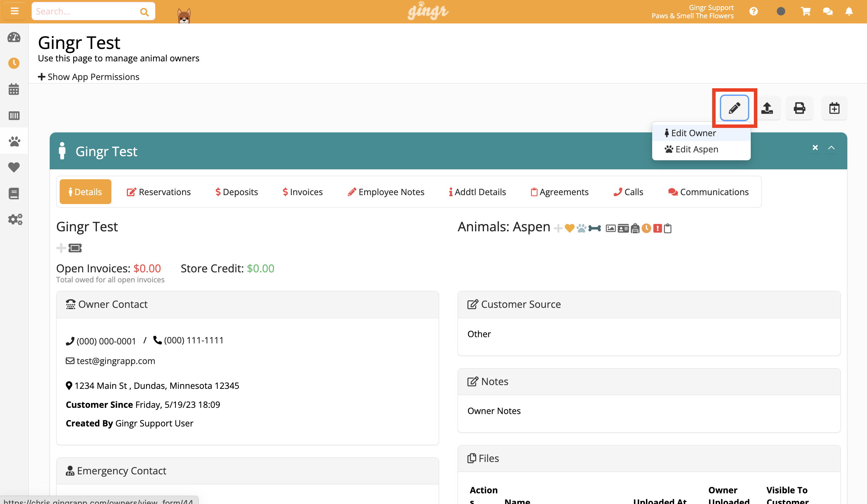Click the image picture icon beside Aspen
The height and width of the screenshot is (504, 867).
point(611,228)
